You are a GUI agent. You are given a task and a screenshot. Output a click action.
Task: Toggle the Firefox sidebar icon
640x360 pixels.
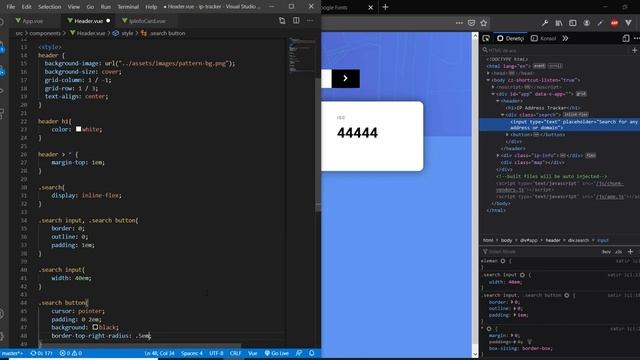[x=573, y=23]
